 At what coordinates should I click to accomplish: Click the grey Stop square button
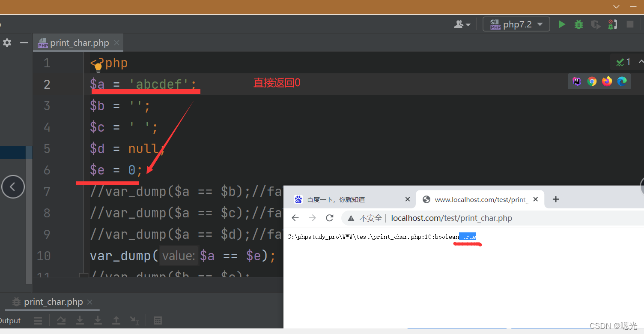point(630,24)
